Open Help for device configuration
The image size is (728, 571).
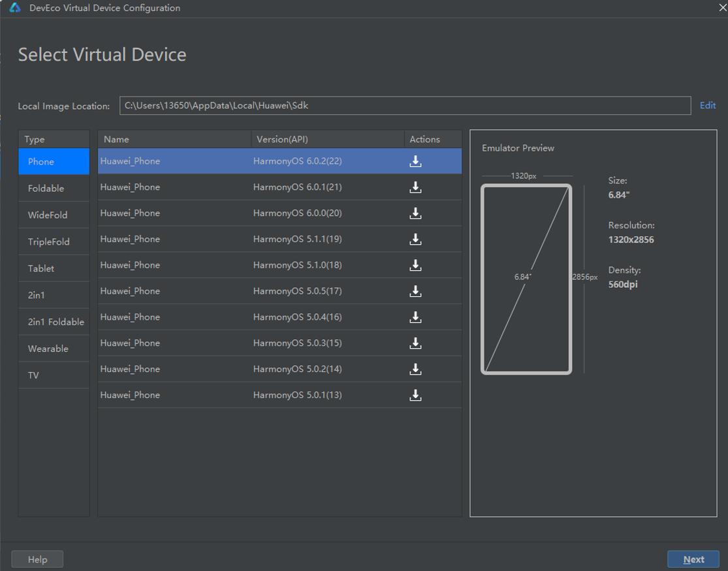click(x=37, y=559)
